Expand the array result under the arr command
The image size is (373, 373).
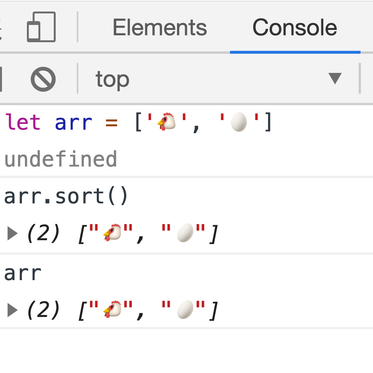tap(12, 310)
